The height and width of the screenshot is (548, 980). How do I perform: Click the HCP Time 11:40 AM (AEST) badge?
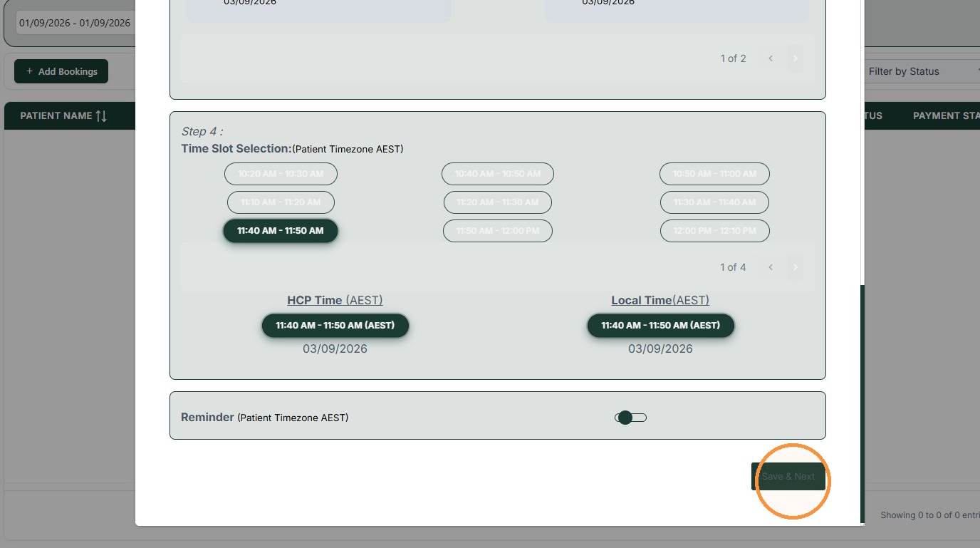click(x=335, y=326)
